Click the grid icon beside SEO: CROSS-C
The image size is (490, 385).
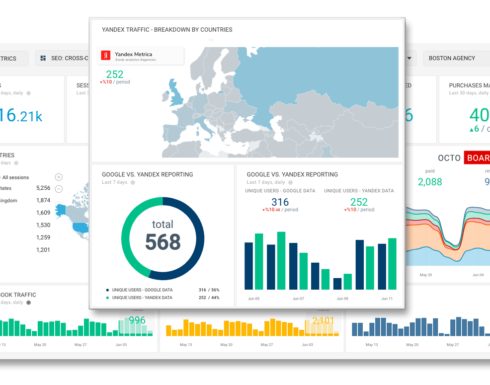(43, 58)
